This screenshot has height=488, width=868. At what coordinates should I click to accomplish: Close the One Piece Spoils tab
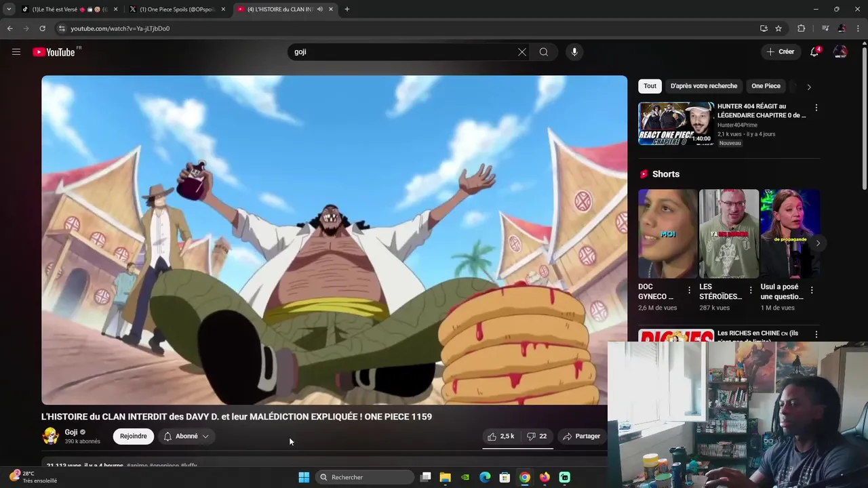pyautogui.click(x=223, y=9)
